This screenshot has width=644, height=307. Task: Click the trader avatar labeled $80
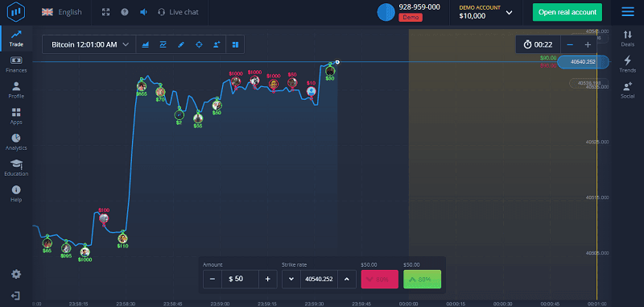[330, 71]
